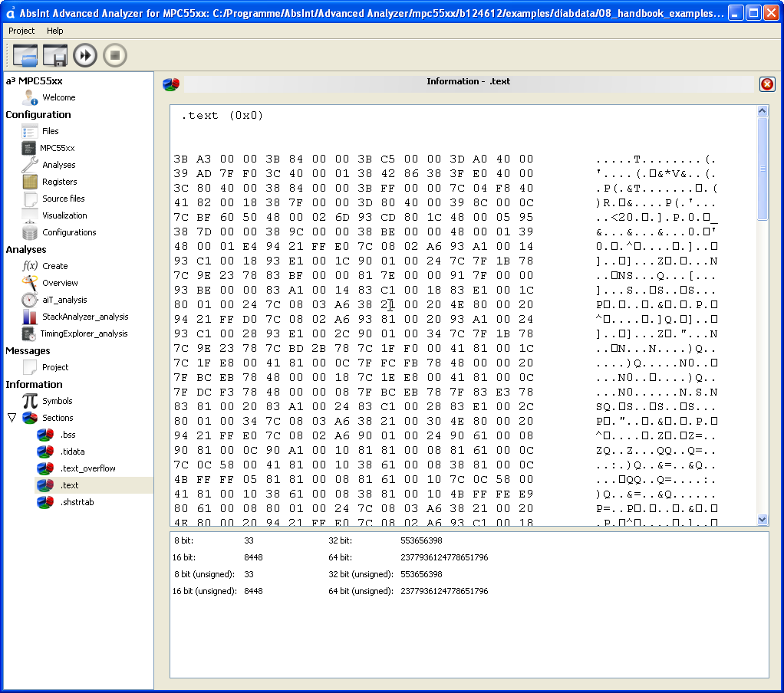Screen dimensions: 784x693
Task: Start all analyses with fast-forward button
Action: 85,55
